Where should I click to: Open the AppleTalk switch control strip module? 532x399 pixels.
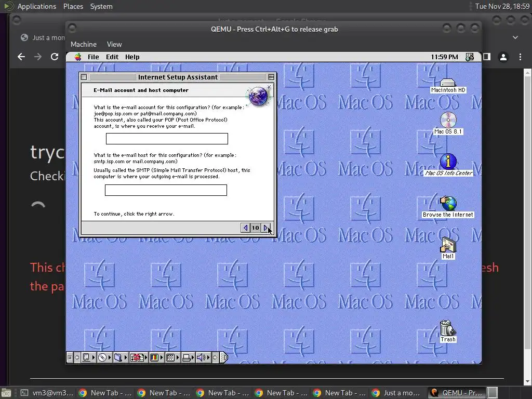[x=88, y=357]
